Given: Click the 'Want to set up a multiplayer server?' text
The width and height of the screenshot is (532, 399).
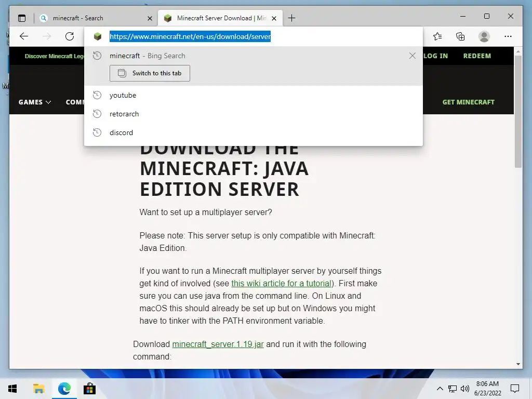Looking at the screenshot, I should (206, 212).
